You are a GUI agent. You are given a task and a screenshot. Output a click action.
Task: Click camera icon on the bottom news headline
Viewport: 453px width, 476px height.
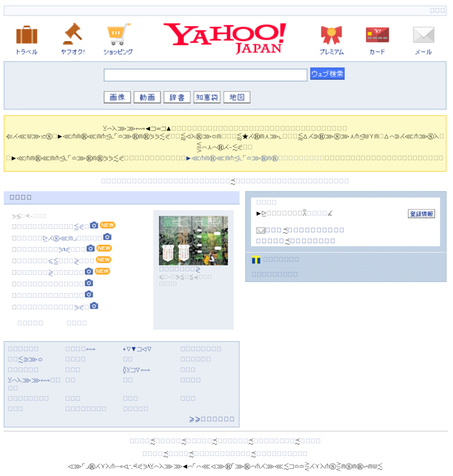94,306
